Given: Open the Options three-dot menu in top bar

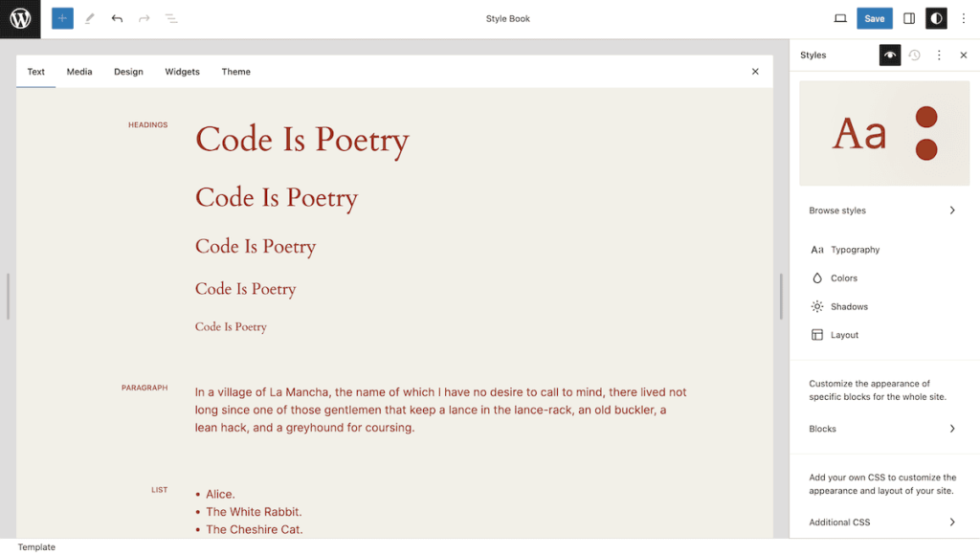Looking at the screenshot, I should (964, 18).
